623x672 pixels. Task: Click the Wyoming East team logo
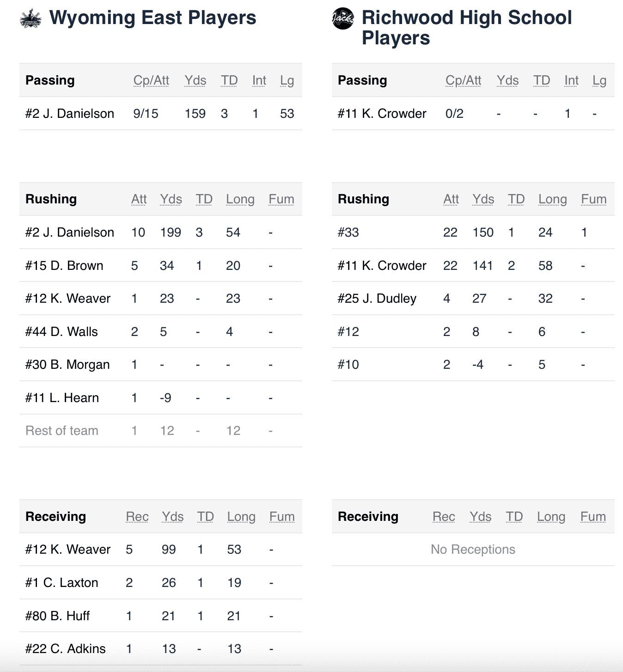31,19
